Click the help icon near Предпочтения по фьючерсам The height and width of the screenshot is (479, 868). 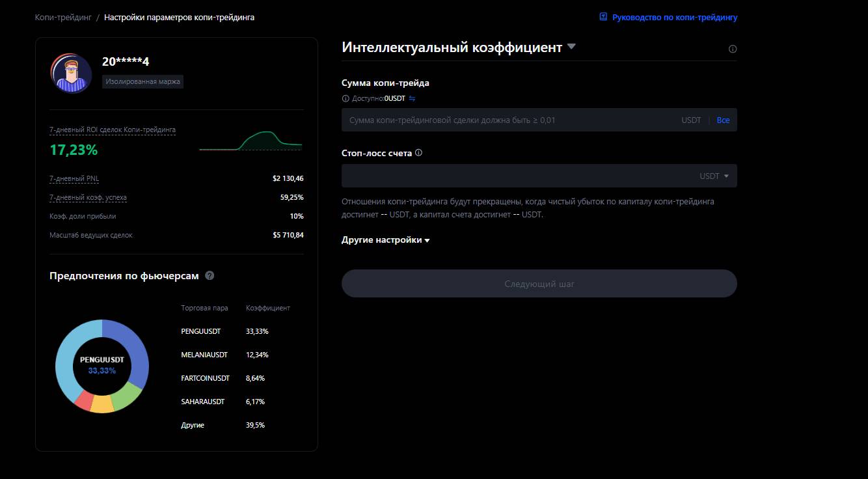tap(210, 275)
